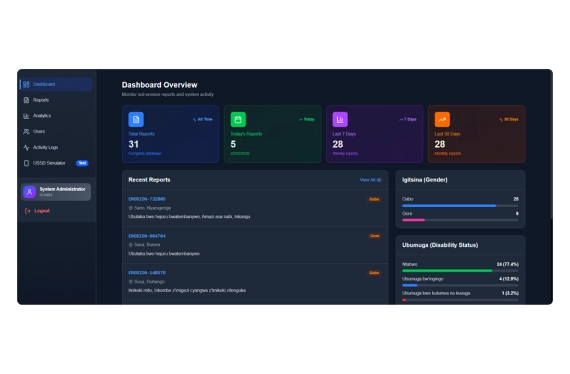The image size is (570, 374).
Task: Click the Logout arrow icon
Action: point(27,211)
